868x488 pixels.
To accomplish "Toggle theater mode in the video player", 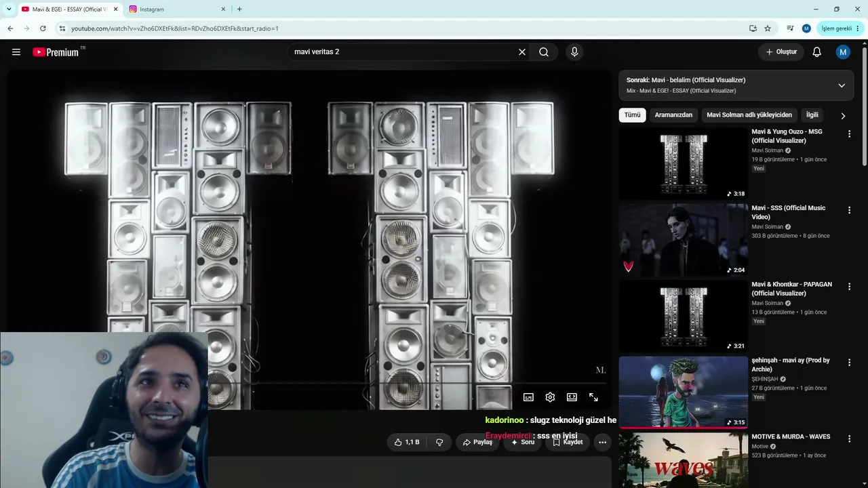I will [572, 397].
